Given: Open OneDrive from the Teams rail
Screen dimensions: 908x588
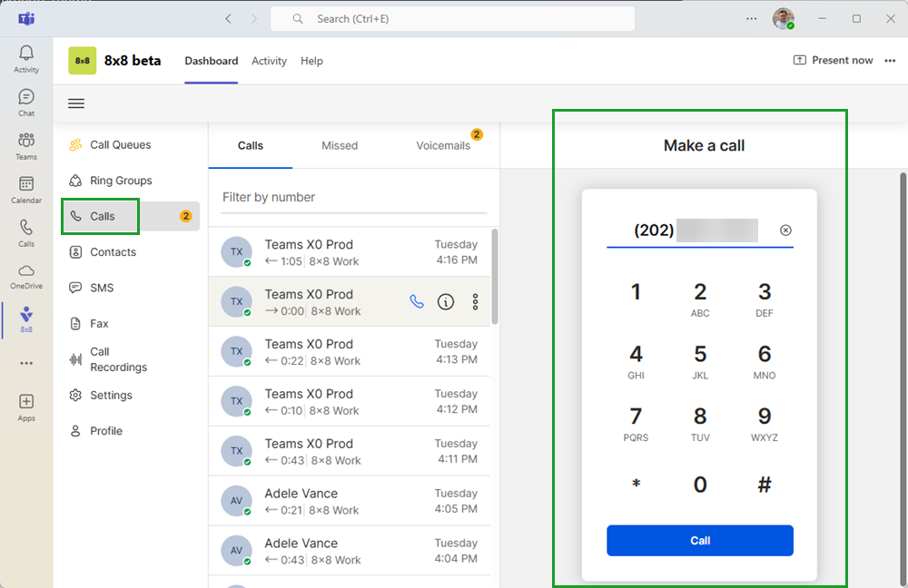Looking at the screenshot, I should (26, 276).
